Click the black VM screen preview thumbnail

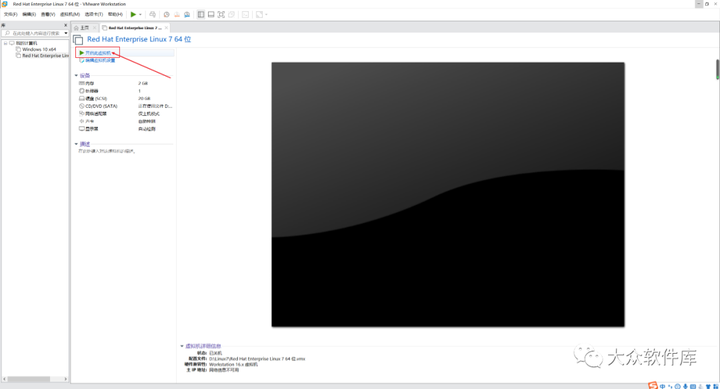click(448, 195)
